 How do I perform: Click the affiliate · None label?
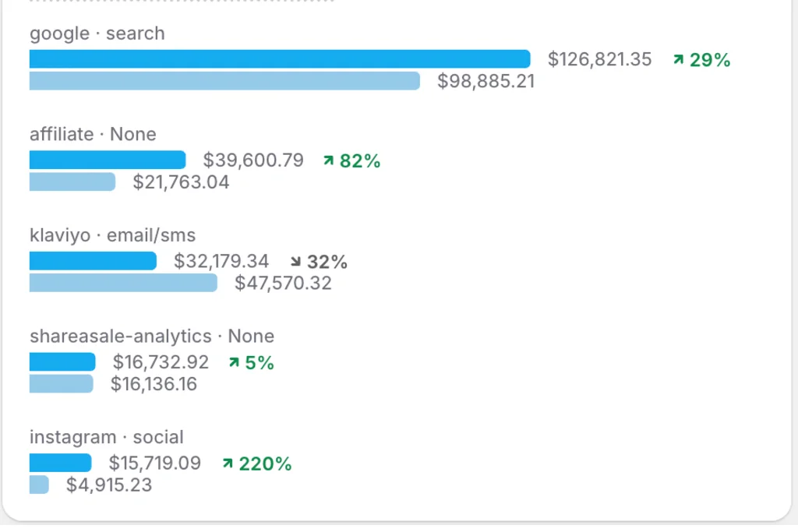93,134
